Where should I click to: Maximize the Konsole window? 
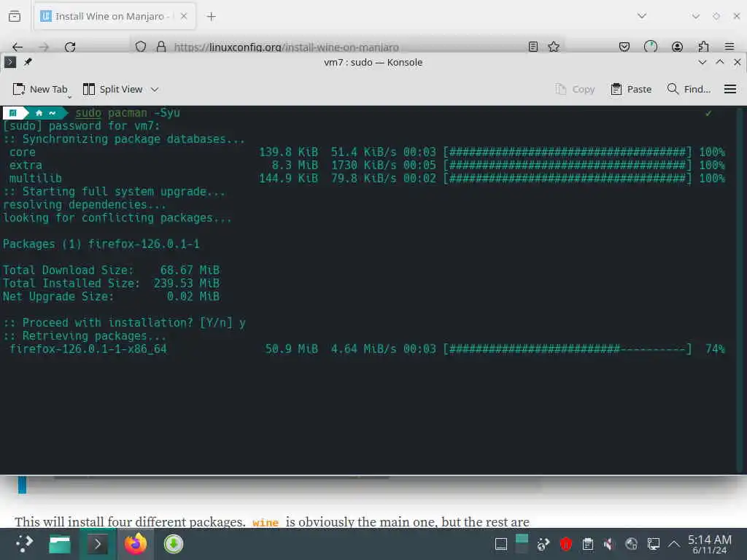coord(720,63)
